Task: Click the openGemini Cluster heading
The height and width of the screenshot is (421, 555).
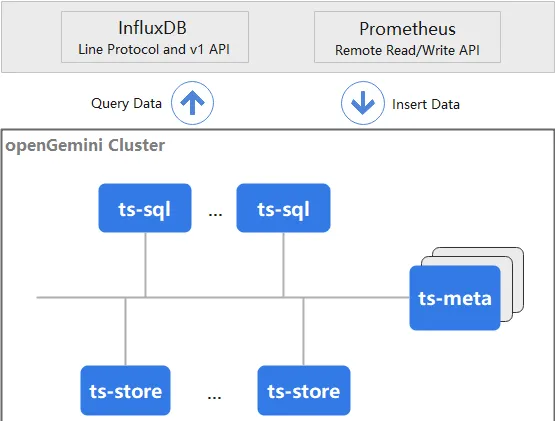Action: tap(85, 146)
